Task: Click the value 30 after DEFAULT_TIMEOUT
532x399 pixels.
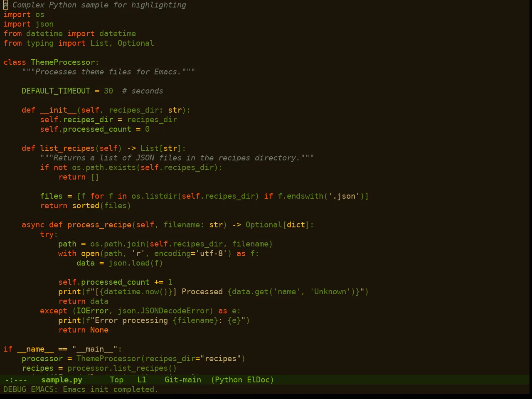Action: coord(108,91)
